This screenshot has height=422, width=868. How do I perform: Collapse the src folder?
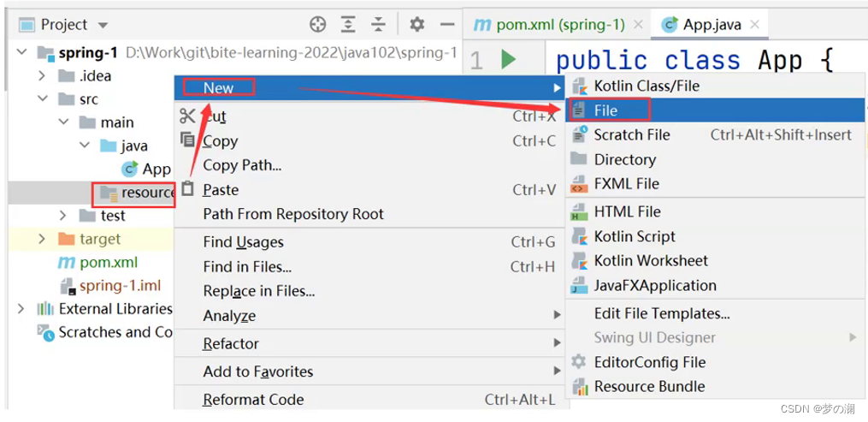coord(42,99)
